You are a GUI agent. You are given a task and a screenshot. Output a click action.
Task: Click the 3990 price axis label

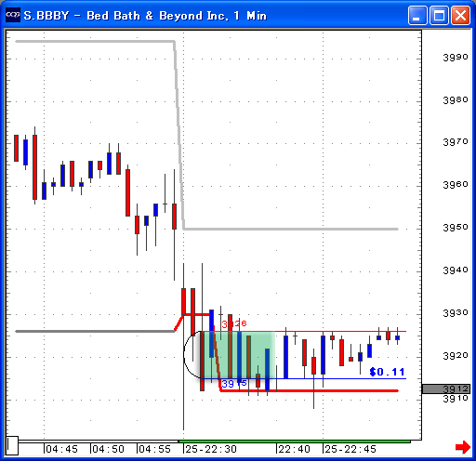coord(456,58)
